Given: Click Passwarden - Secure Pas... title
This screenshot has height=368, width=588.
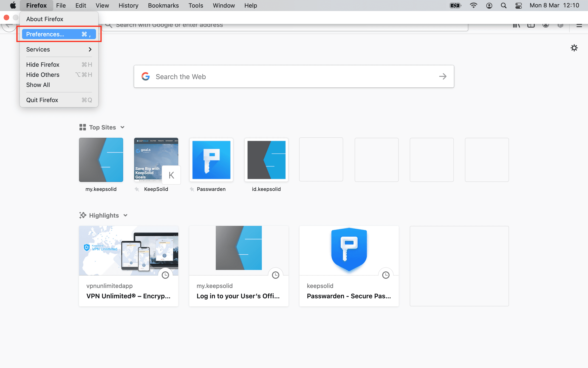Looking at the screenshot, I should coord(349,296).
